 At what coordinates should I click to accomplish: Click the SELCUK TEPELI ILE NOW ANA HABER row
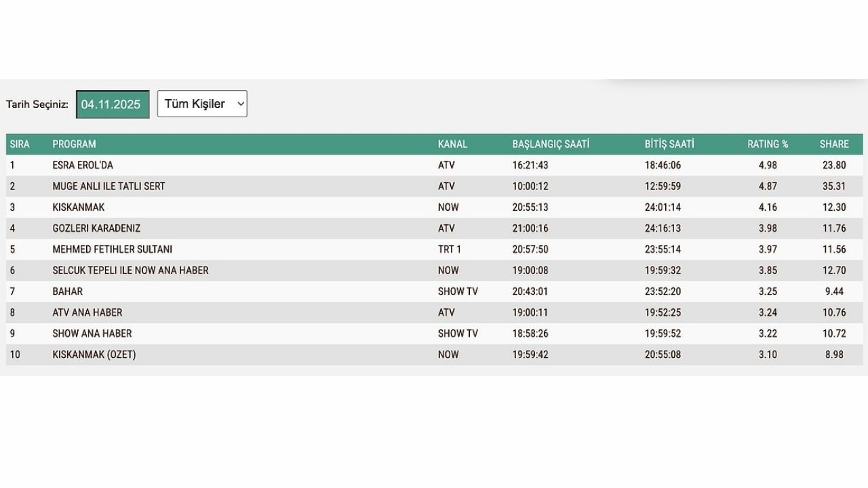131,270
